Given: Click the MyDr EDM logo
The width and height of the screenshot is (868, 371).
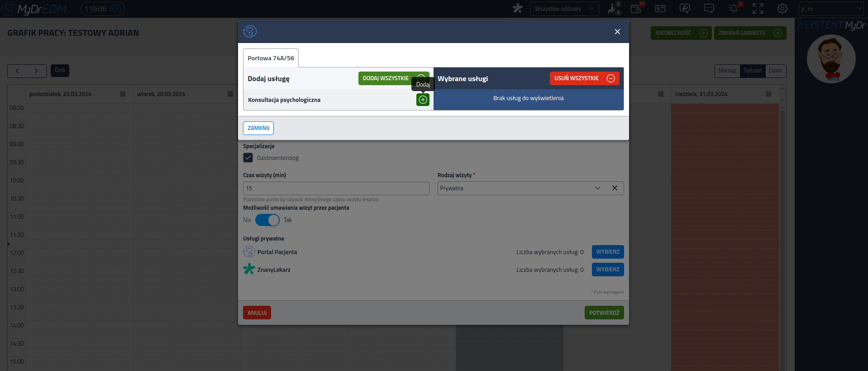Looking at the screenshot, I should pyautogui.click(x=34, y=9).
